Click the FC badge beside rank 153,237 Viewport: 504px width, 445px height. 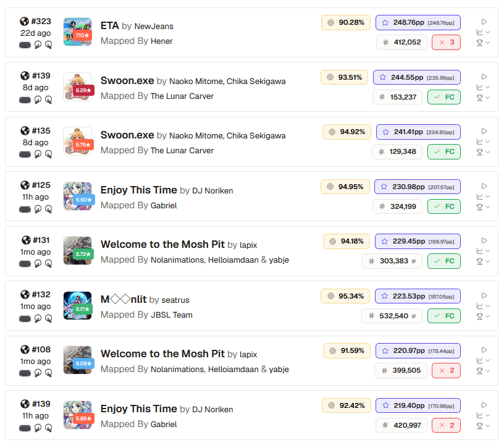[444, 97]
